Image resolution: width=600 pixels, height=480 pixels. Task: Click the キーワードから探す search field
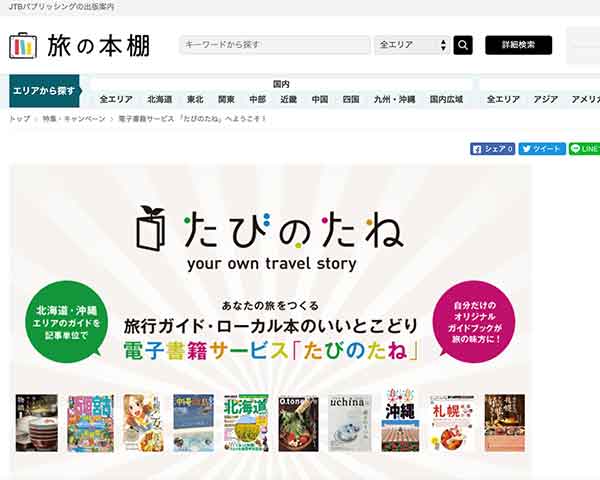[275, 45]
